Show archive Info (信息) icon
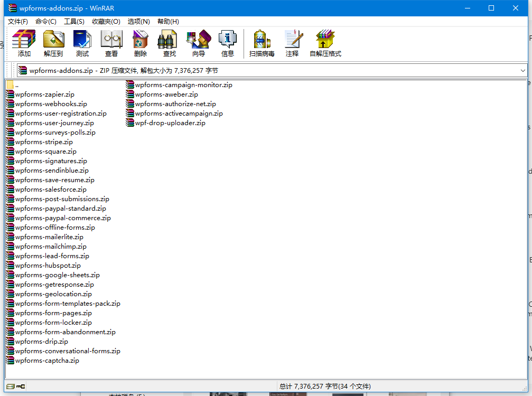 point(227,43)
